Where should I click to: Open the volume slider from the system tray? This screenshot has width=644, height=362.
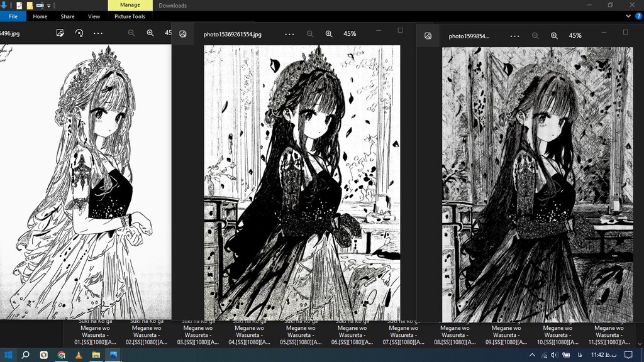pos(553,355)
